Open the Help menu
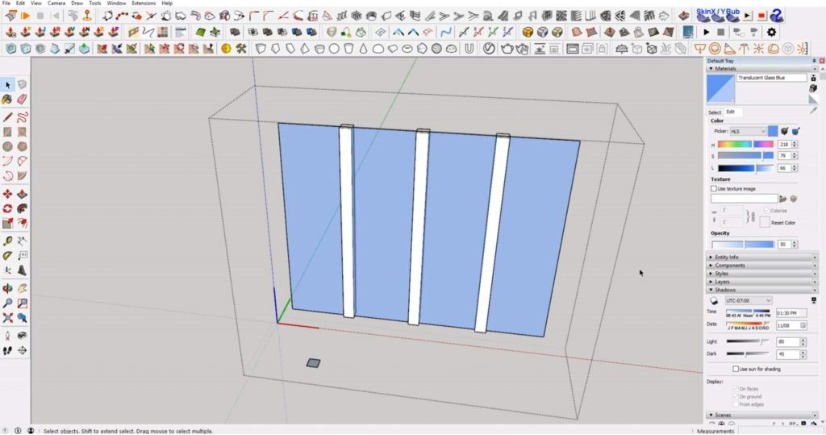Screen dimensions: 826x435 coord(167,3)
